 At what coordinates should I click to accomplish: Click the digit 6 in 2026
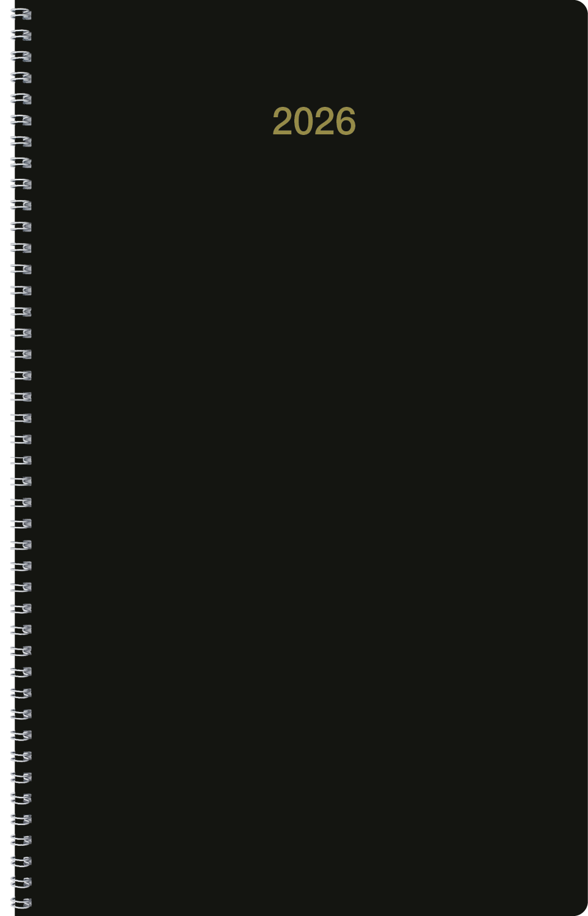346,122
